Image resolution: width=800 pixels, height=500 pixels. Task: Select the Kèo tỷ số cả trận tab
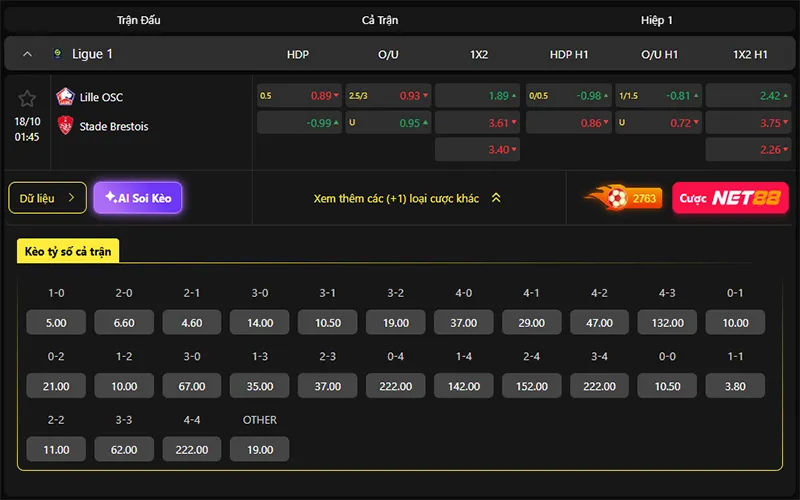pos(68,251)
